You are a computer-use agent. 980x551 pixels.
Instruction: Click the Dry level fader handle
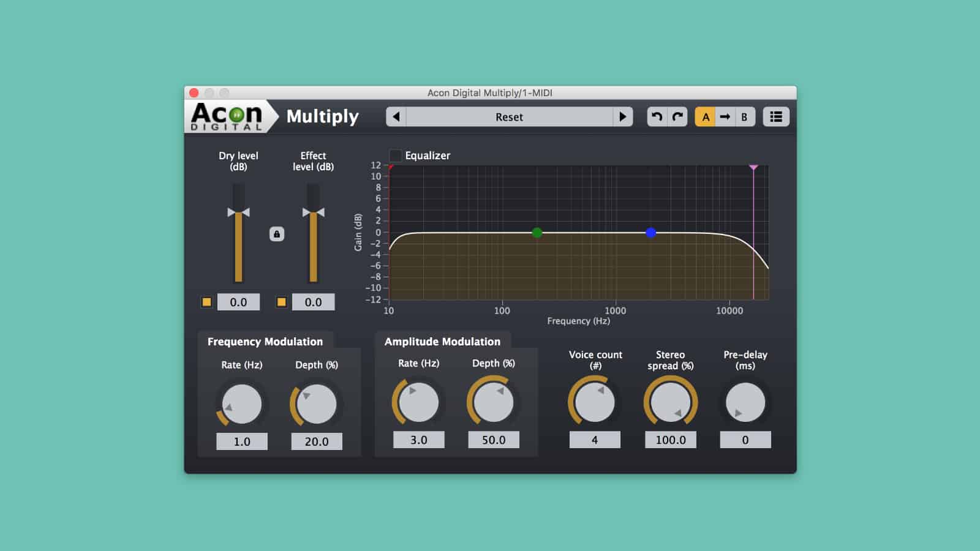click(x=239, y=212)
